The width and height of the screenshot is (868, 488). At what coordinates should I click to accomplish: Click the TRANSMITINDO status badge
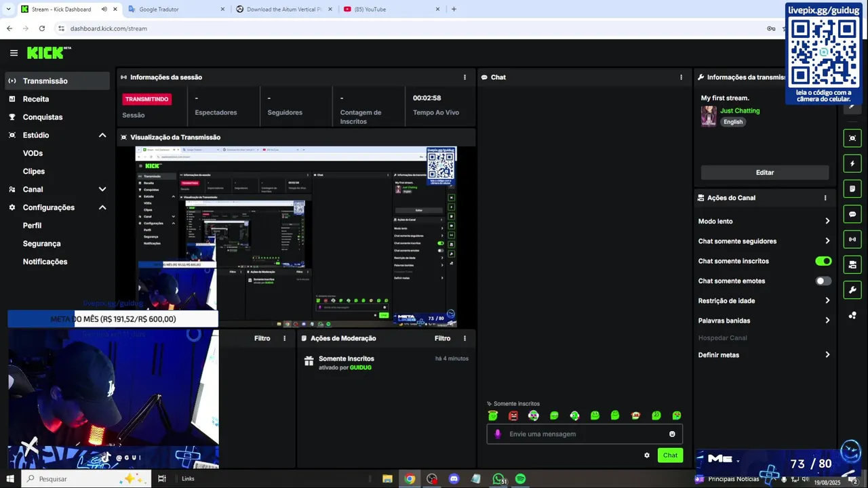[x=147, y=99]
